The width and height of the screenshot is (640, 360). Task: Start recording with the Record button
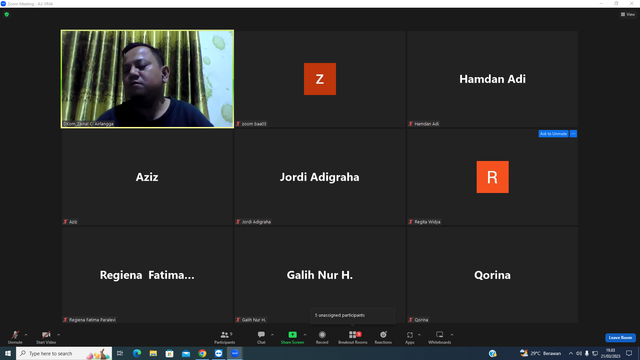(322, 337)
